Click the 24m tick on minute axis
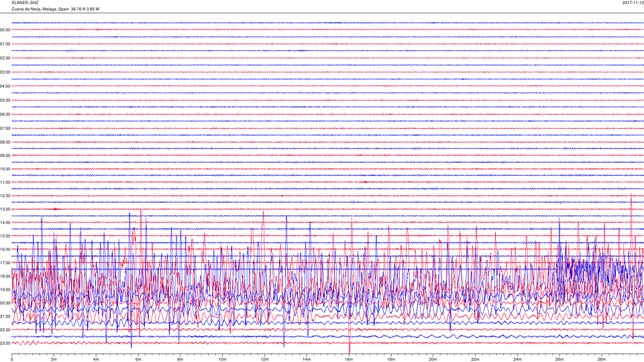This screenshot has height=362, width=644. click(x=517, y=359)
